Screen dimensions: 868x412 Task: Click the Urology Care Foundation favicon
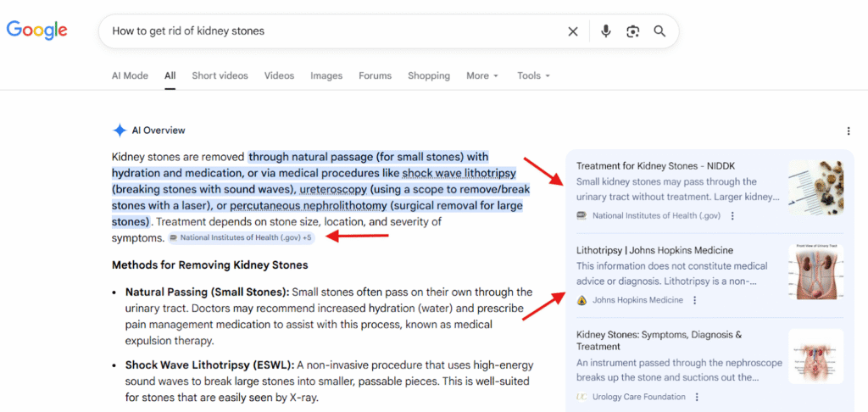coord(581,397)
